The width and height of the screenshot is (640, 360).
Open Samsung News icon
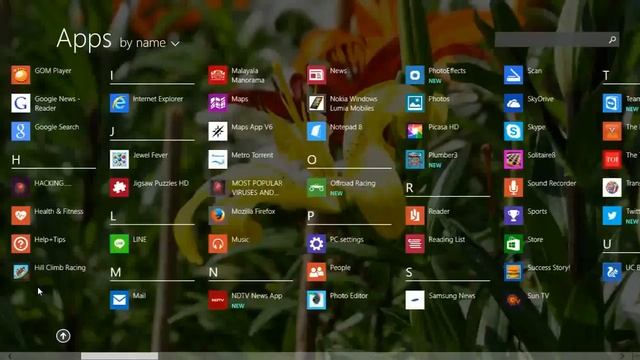415,300
